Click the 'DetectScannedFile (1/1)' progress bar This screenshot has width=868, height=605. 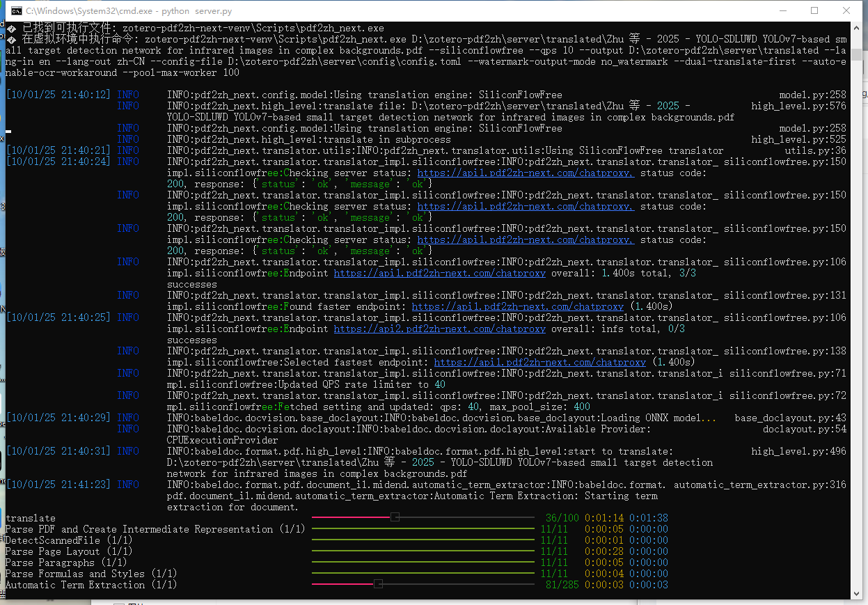pos(423,540)
